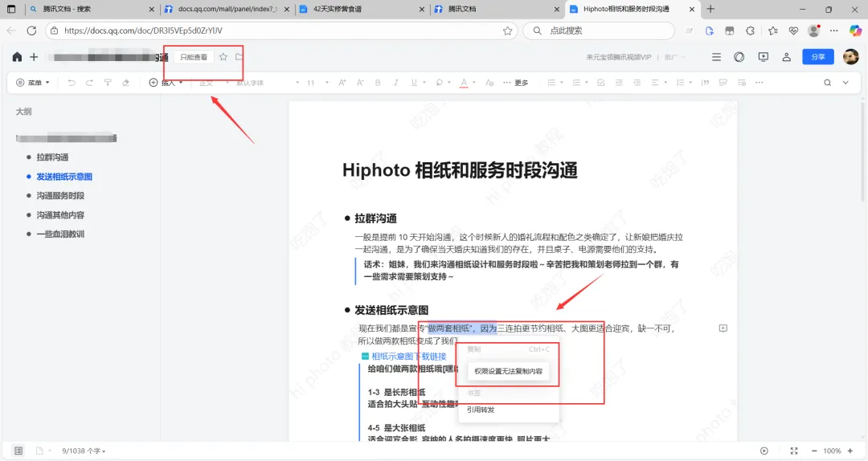
Task: Refresh the browser page
Action: [x=31, y=31]
